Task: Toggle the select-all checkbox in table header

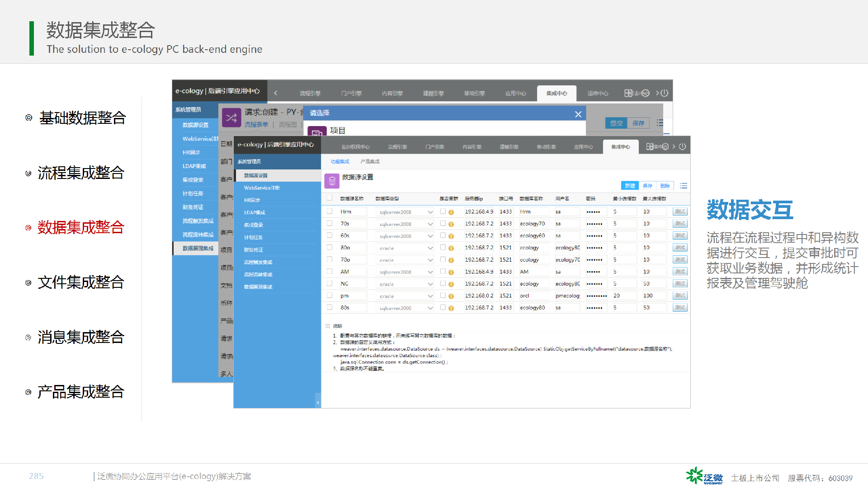Action: [x=330, y=198]
